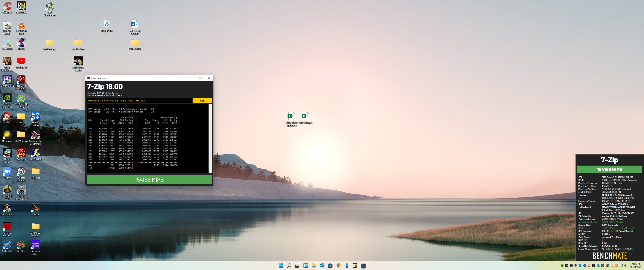Open the CCleaner desktop shortcut
This screenshot has height=270, width=644.
[x=7, y=7]
